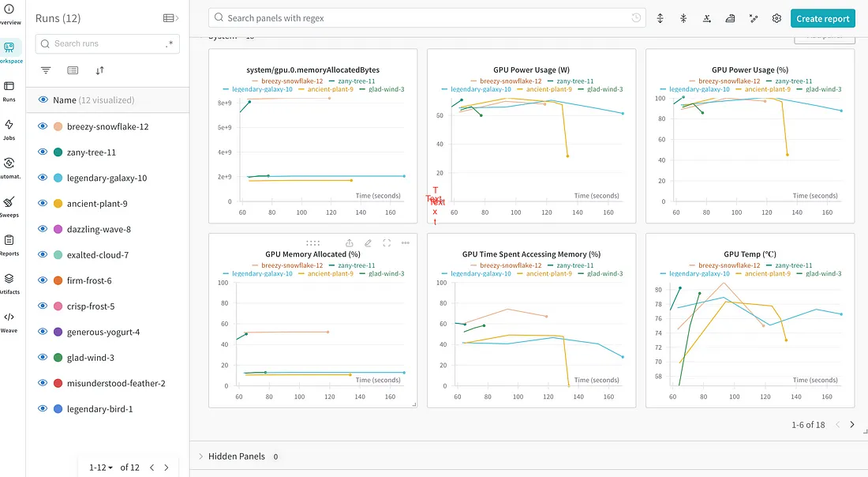Expand the Hidden Panels section

201,456
